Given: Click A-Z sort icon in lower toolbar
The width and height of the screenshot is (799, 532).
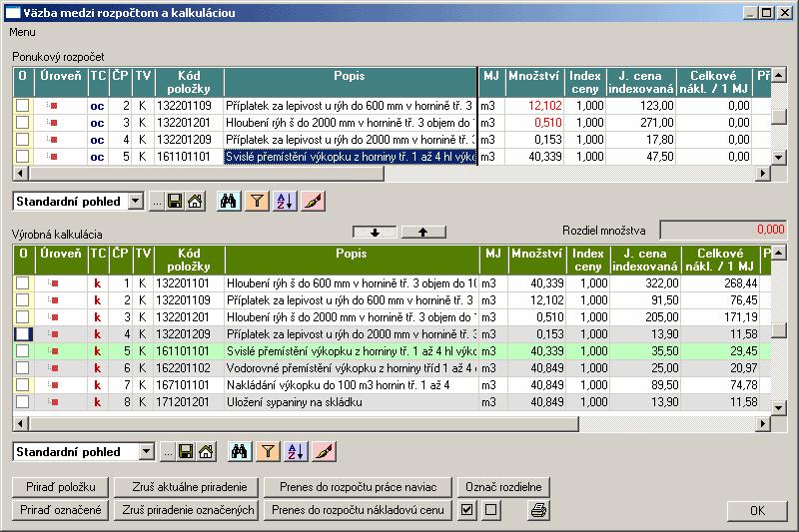Looking at the screenshot, I should [296, 451].
